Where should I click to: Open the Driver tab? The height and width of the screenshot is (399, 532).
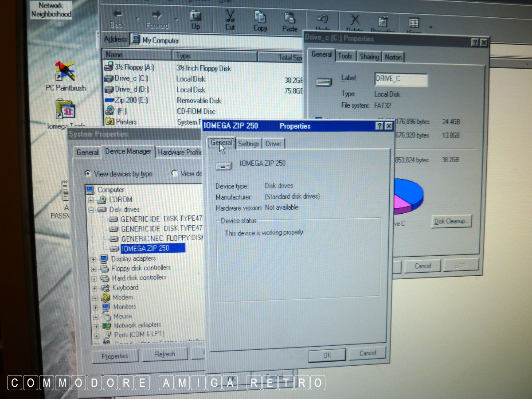click(x=273, y=144)
